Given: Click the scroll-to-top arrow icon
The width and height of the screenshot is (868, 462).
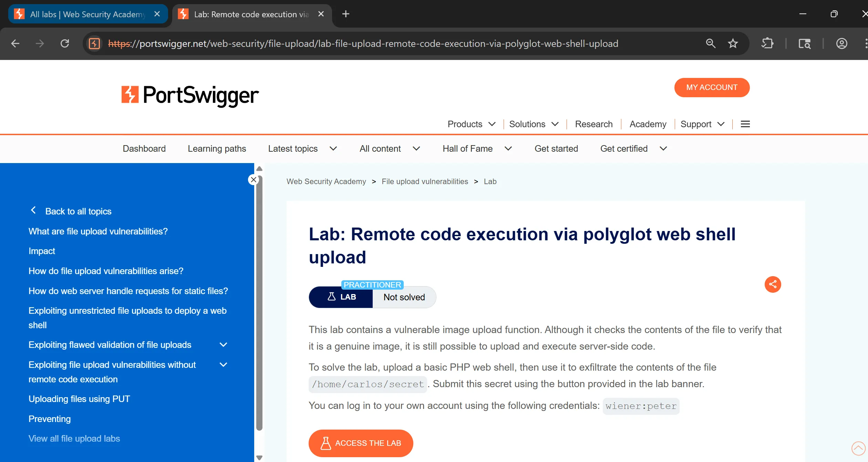Looking at the screenshot, I should tap(858, 448).
